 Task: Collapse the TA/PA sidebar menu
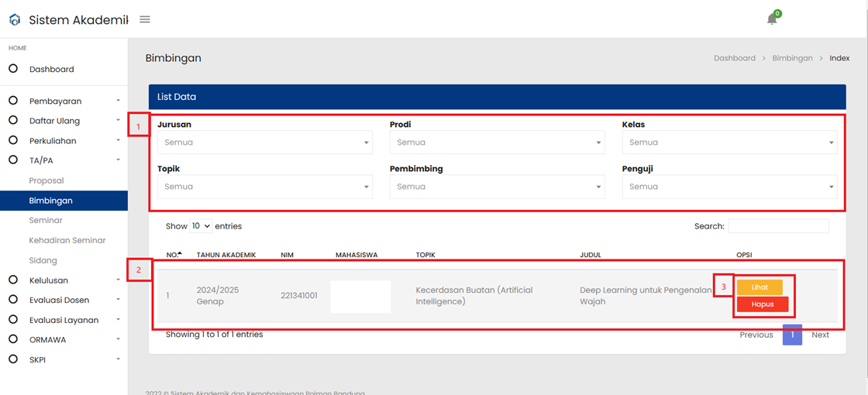[x=119, y=160]
